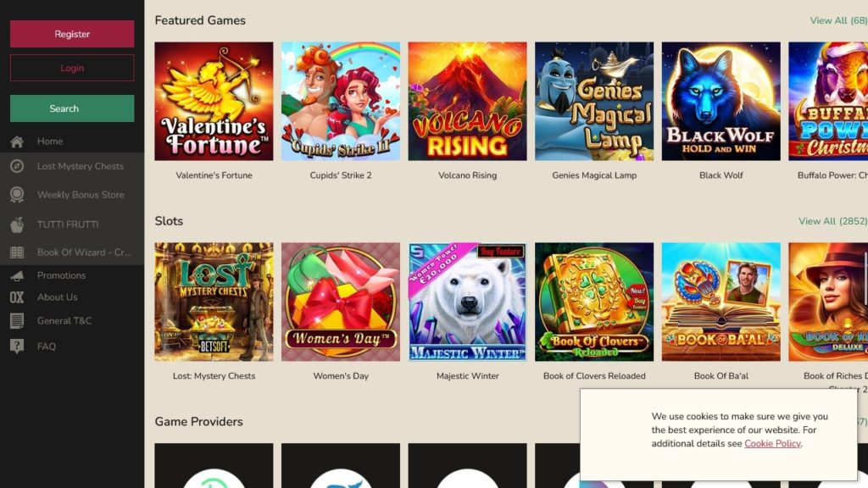Viewport: 868px width, 488px height.
Task: Open the Majestic Winter slot thumbnail
Action: (x=467, y=302)
